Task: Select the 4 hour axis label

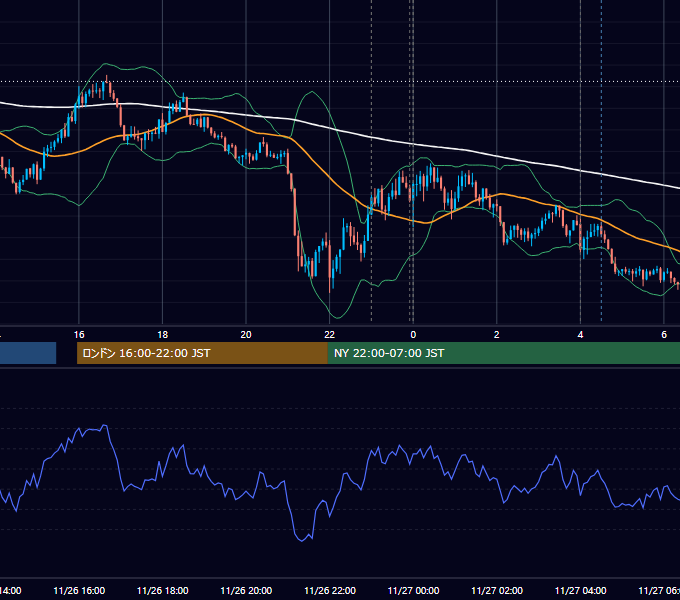Action: click(x=580, y=335)
